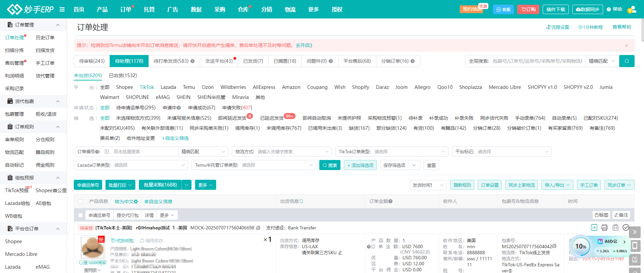Screen dimensions: 644x273
Task: Tick the select-all checkbox in table header
Action: tap(80, 202)
